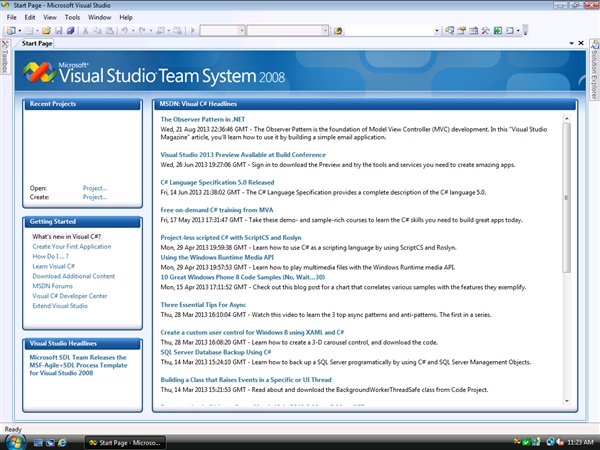Click into the Find text box
Screen dimensions: 600x450
pyautogui.click(x=389, y=31)
